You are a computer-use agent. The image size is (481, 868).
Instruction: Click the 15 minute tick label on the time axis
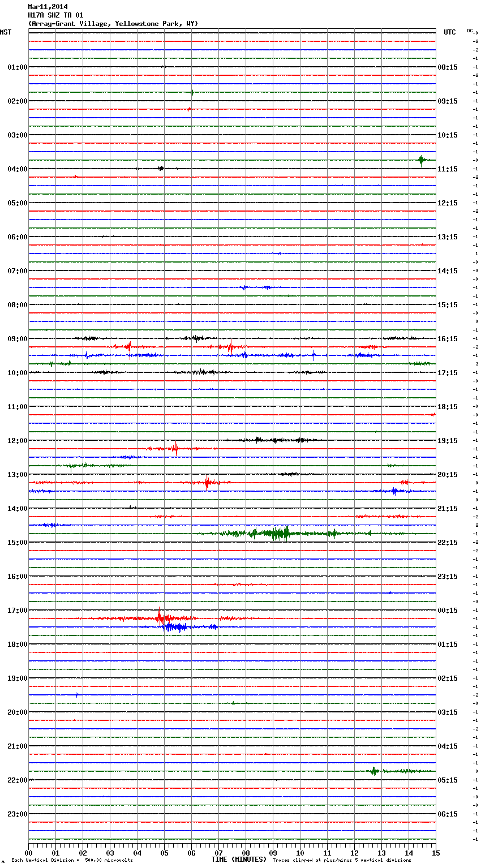436,853
